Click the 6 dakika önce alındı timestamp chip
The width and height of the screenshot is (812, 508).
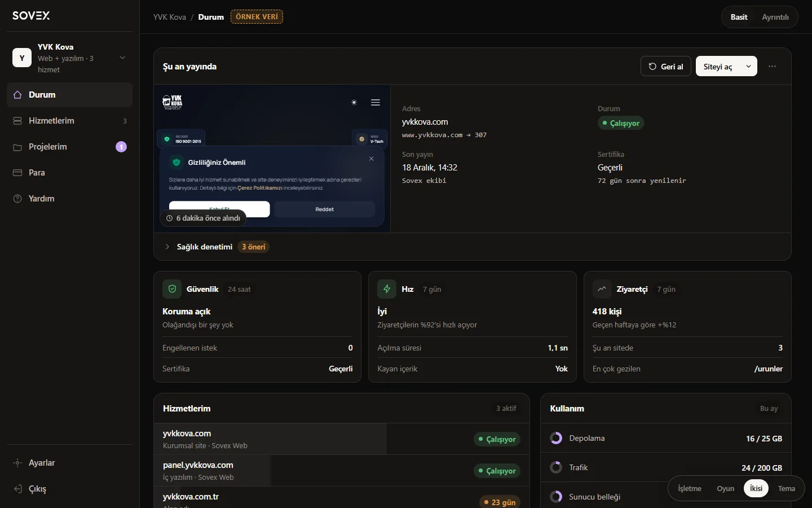(204, 218)
